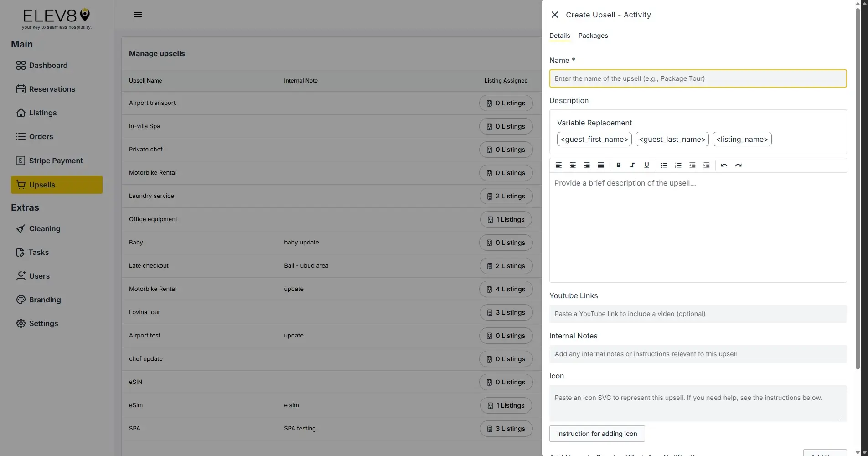Apply bold formatting in the description editor
The width and height of the screenshot is (868, 456).
pos(619,165)
